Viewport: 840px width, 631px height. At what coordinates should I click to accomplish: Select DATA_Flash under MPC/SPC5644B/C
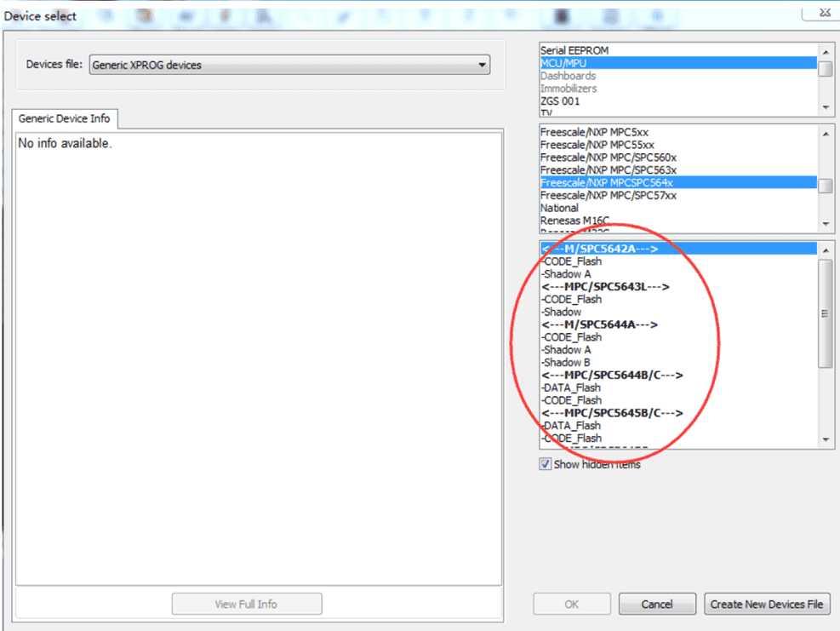(x=678, y=387)
